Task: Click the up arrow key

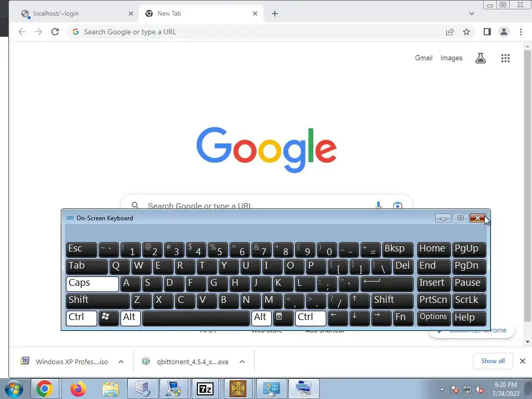Action: 360,301
